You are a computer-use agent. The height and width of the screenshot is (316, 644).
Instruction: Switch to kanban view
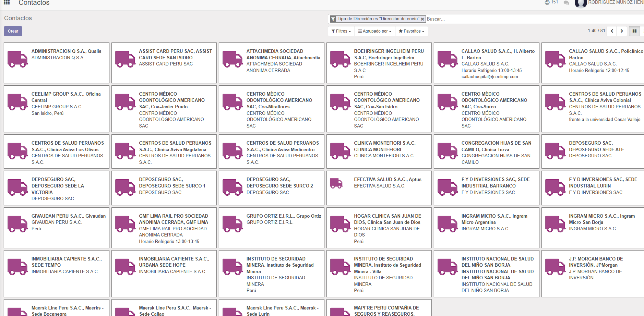634,31
